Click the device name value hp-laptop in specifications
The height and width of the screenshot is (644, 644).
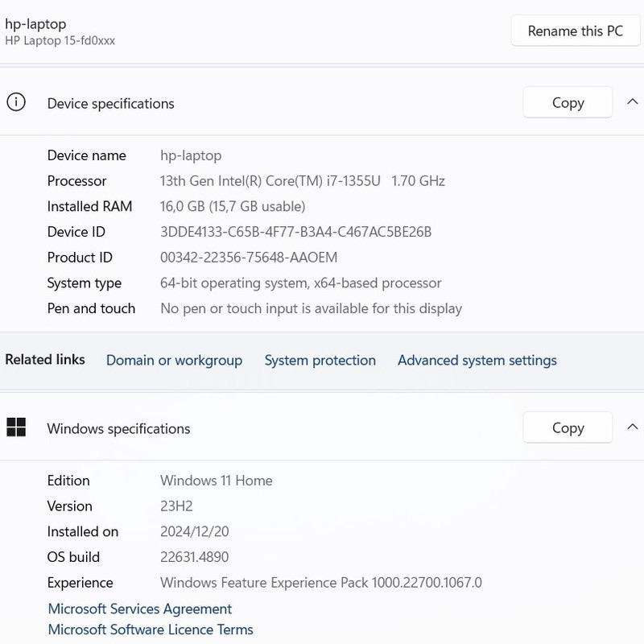click(191, 156)
